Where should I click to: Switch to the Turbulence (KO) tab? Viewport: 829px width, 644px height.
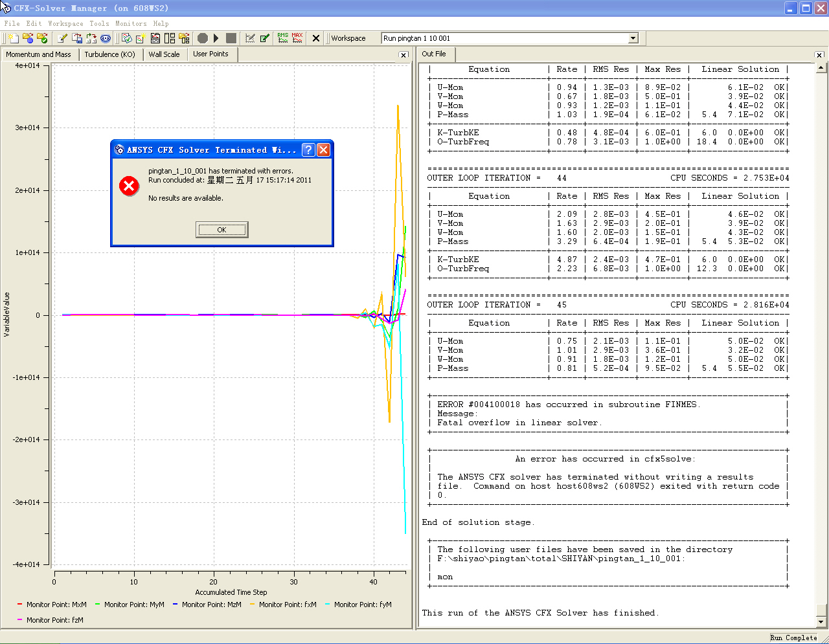pyautogui.click(x=110, y=54)
